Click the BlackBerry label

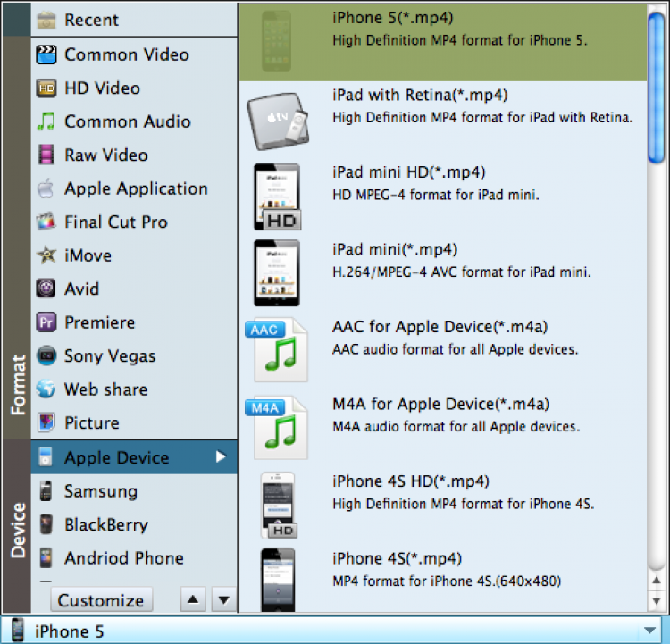106,525
